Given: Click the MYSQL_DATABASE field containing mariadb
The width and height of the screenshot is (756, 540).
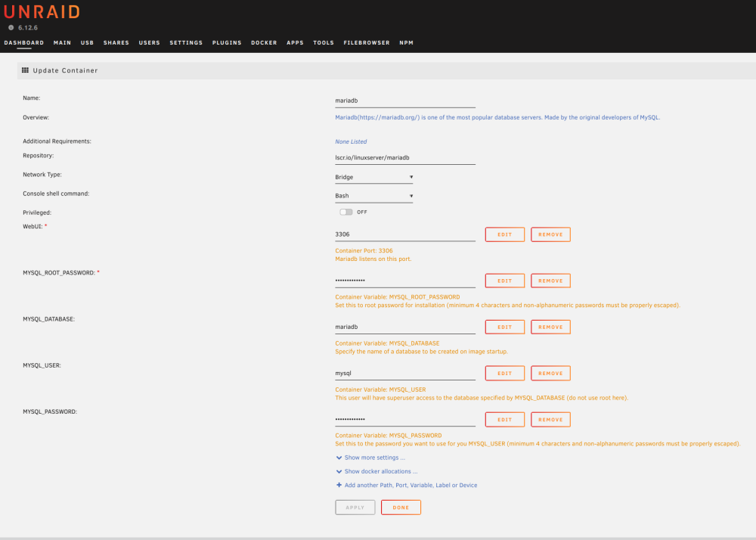Looking at the screenshot, I should [x=405, y=327].
